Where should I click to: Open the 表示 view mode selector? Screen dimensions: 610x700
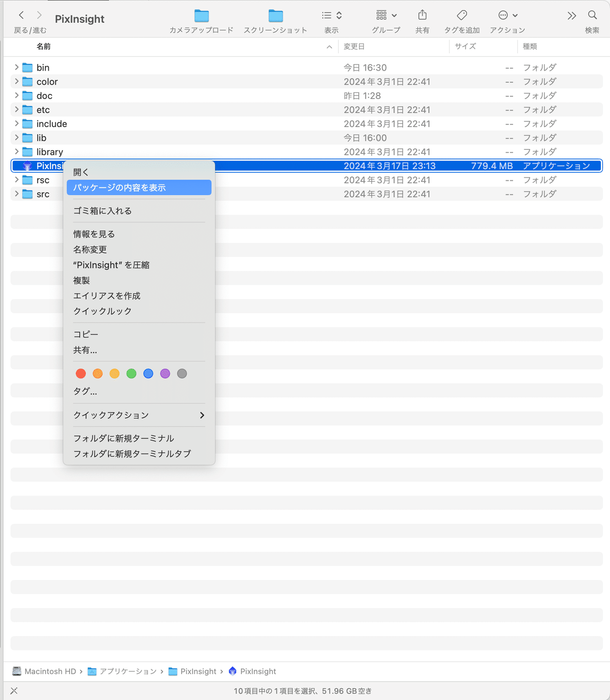[332, 15]
